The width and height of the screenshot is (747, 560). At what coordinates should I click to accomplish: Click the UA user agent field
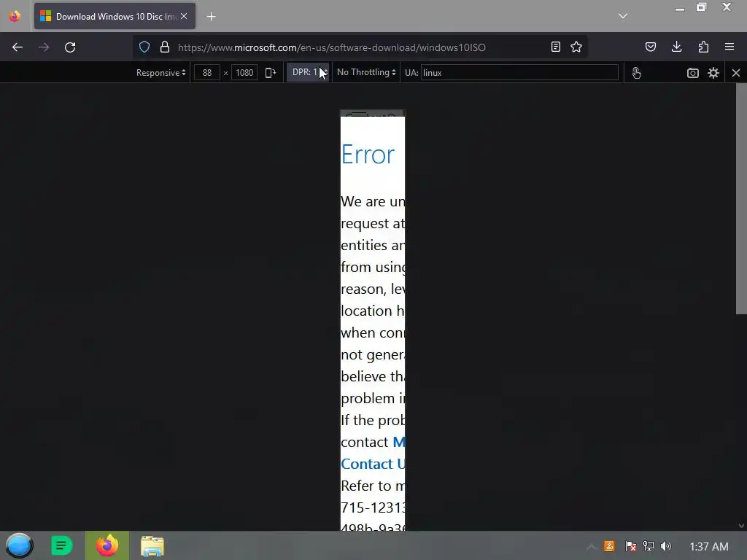pos(519,73)
